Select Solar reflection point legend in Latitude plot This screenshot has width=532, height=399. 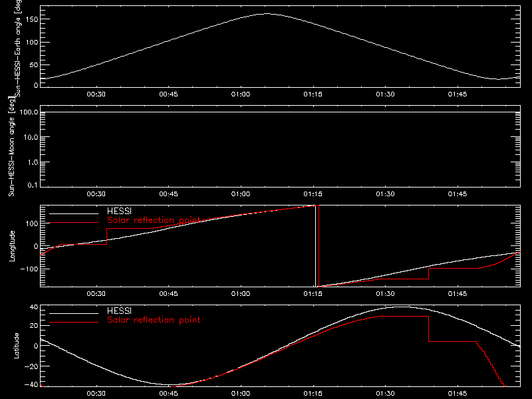[x=154, y=320]
